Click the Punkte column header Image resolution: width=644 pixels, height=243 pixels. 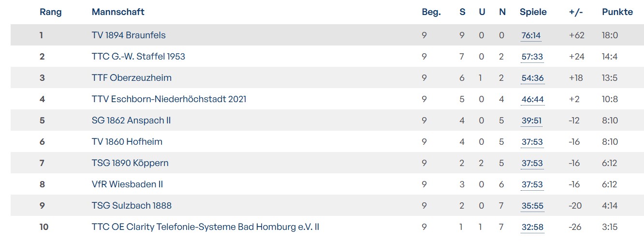617,12
